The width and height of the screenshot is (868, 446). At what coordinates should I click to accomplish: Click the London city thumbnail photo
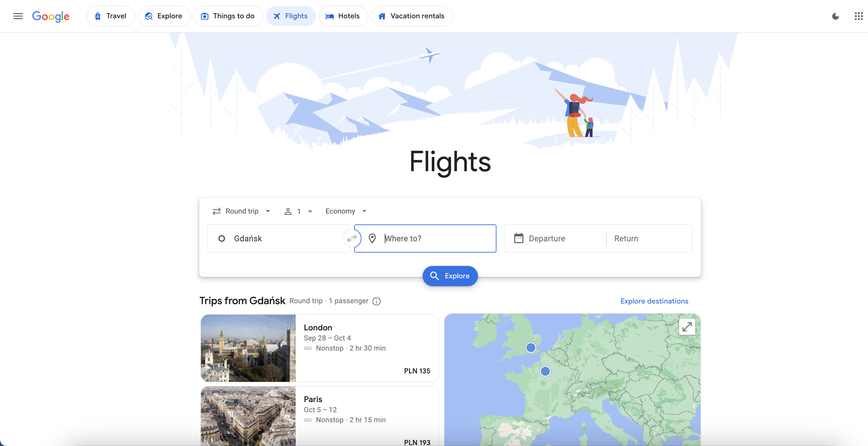(248, 348)
